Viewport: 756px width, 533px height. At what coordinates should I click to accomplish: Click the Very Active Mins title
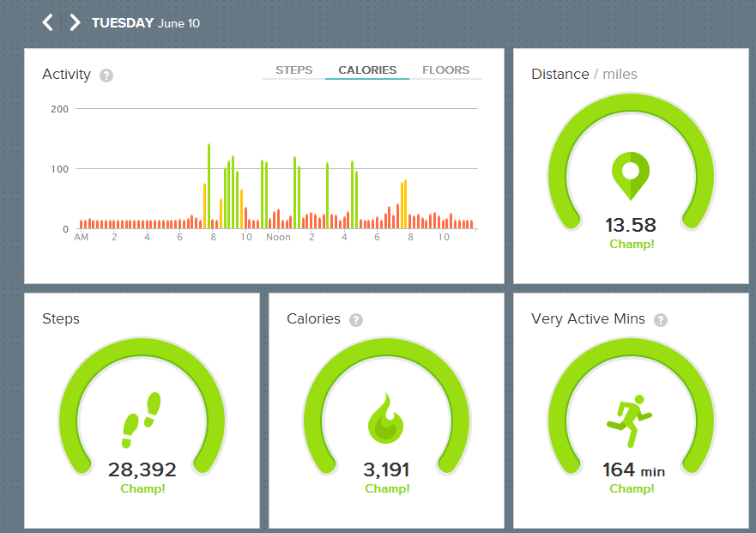[x=588, y=318]
